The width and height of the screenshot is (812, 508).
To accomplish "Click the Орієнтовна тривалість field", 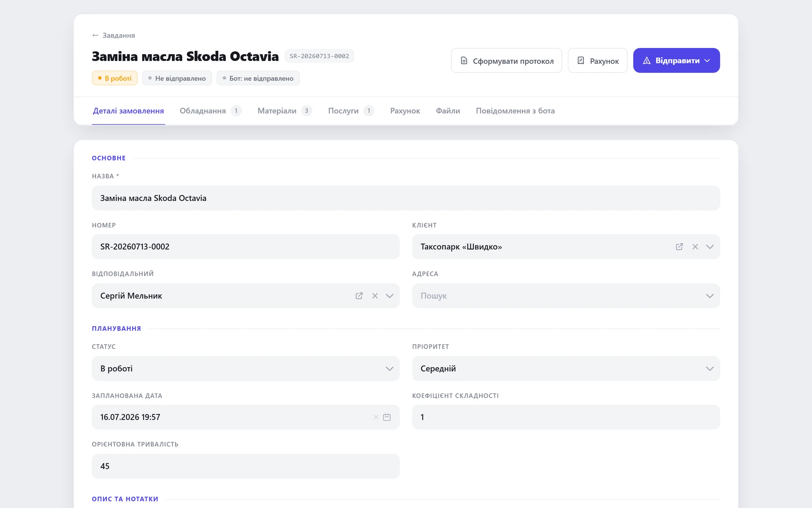I will [246, 466].
